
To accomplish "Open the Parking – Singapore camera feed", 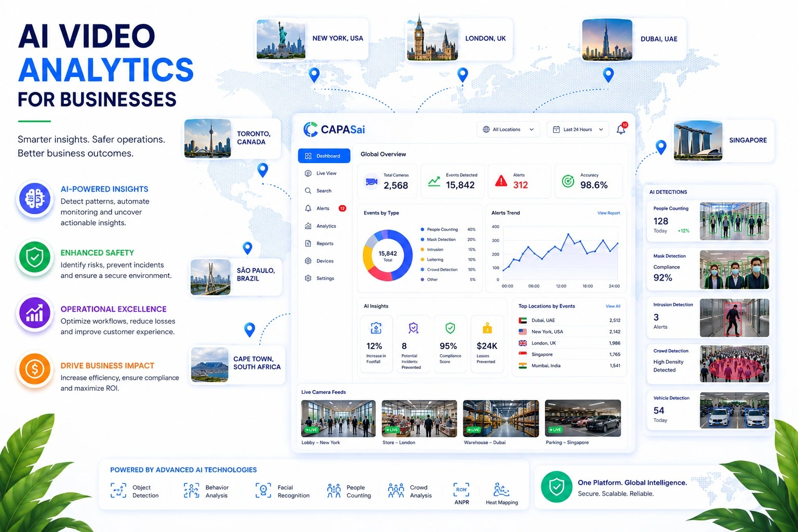I will 583,418.
